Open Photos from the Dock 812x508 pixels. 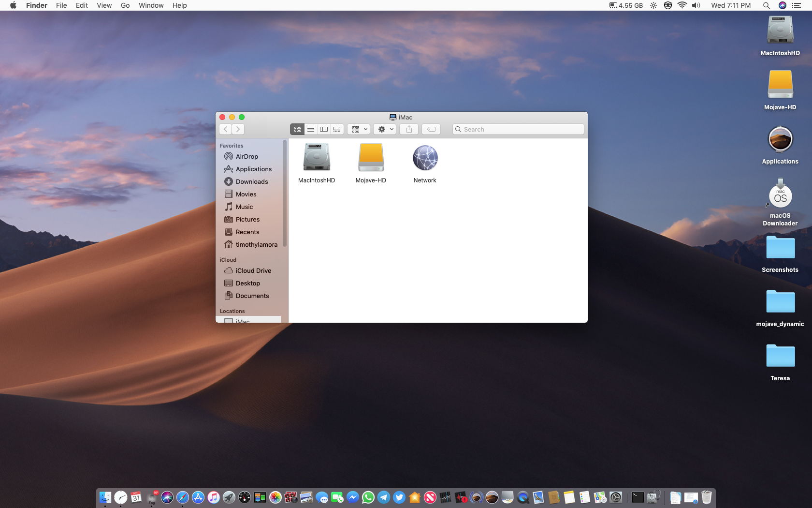(x=275, y=497)
